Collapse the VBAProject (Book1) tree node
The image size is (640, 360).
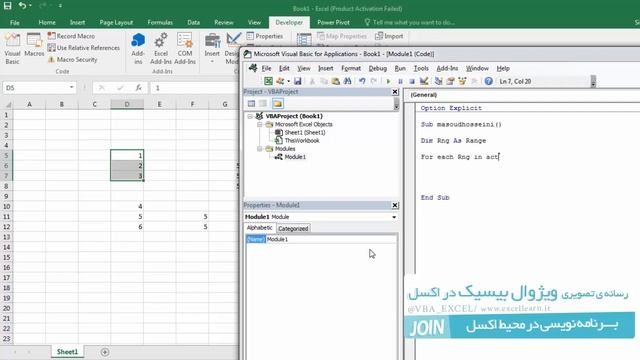[250, 116]
